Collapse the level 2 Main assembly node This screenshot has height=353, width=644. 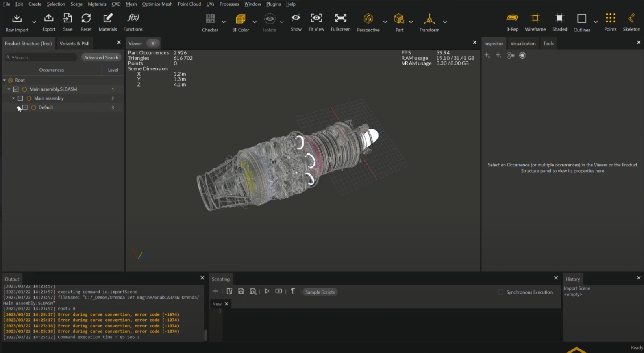click(x=13, y=98)
